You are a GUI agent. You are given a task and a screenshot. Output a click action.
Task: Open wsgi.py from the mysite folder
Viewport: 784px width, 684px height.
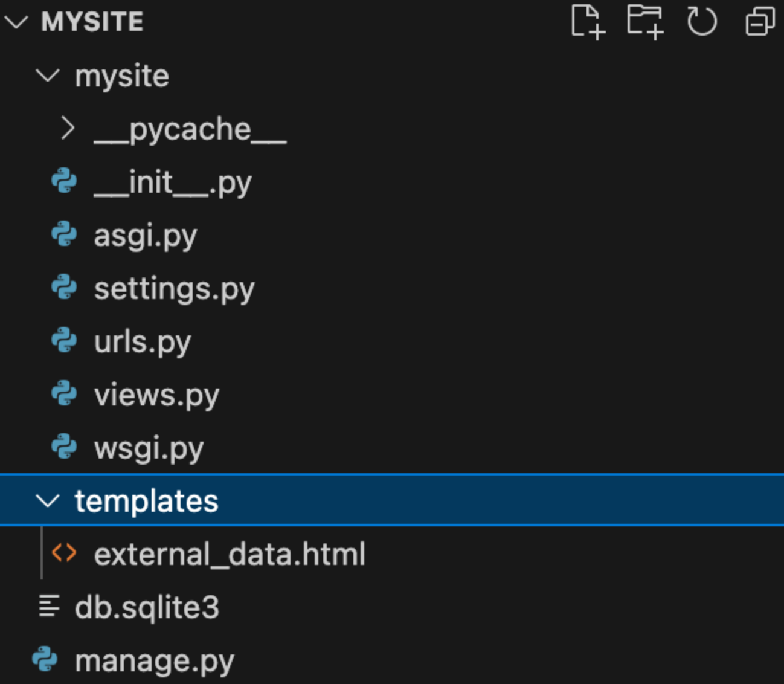point(149,448)
